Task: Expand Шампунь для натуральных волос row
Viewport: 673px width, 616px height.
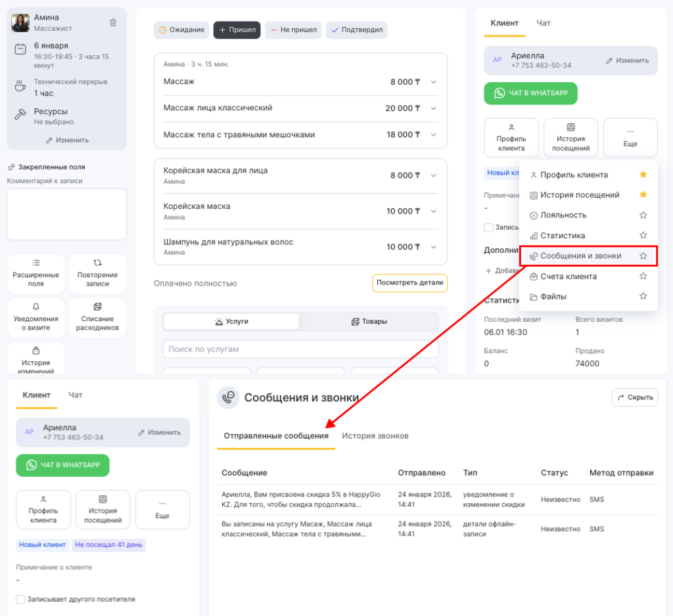Action: (x=433, y=247)
